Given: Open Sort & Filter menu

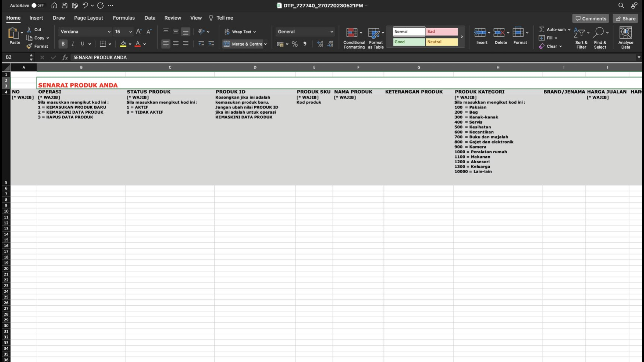Looking at the screenshot, I should click(581, 38).
